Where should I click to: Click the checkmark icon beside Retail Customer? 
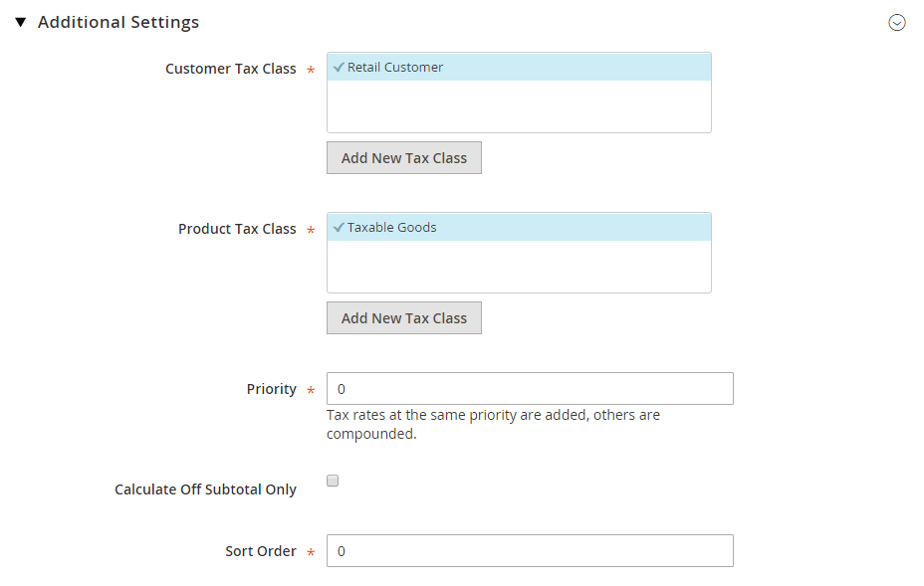click(x=339, y=67)
